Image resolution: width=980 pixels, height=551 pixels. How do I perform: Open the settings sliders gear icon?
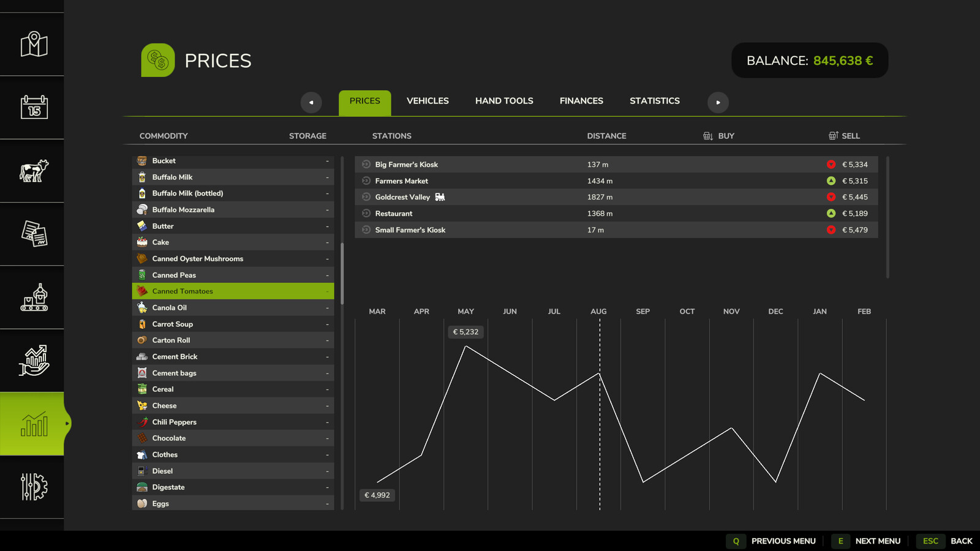34,487
